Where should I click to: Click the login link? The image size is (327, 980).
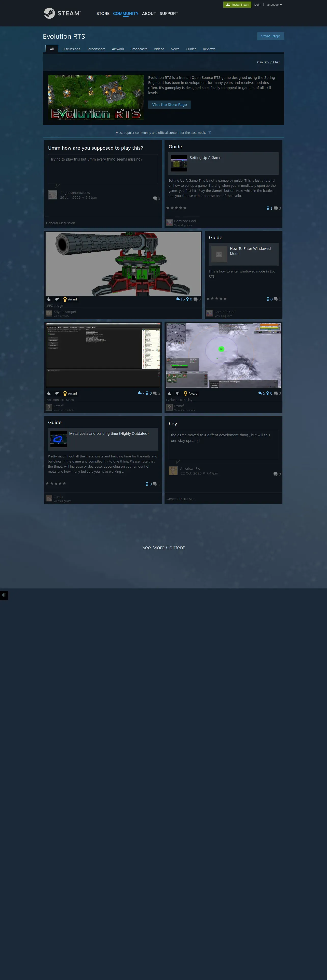point(257,5)
